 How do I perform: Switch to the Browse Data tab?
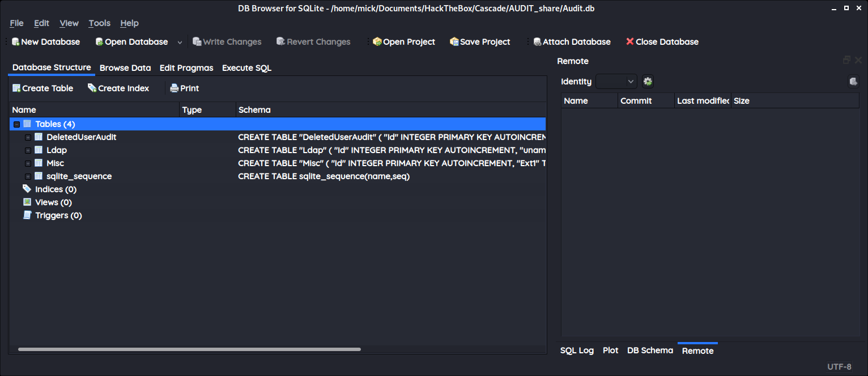[x=125, y=67]
